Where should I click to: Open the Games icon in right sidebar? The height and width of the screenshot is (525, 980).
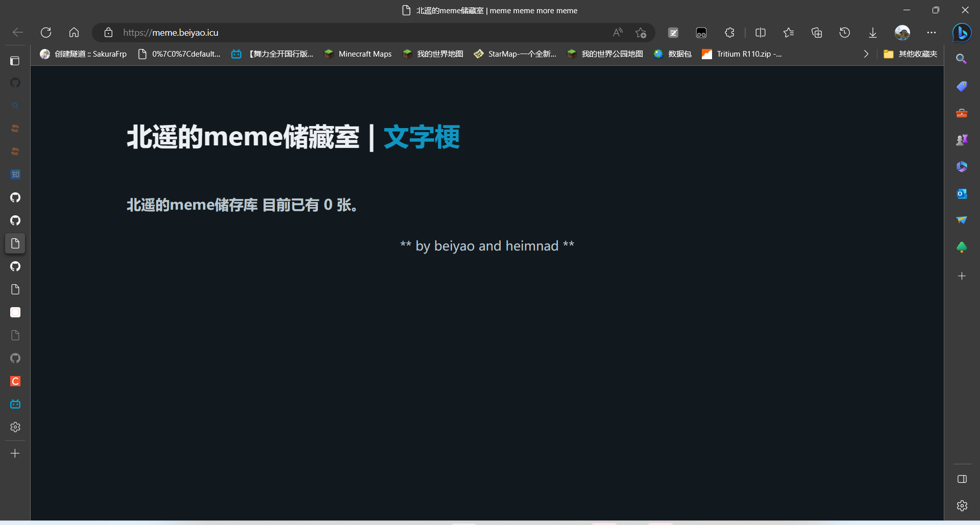(x=962, y=139)
